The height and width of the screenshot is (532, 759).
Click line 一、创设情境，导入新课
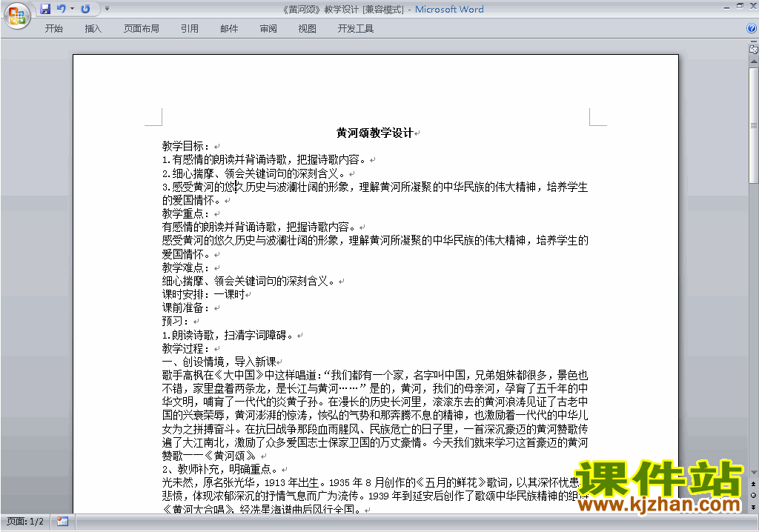(x=219, y=362)
